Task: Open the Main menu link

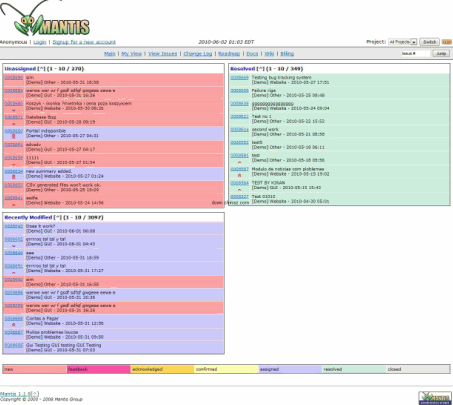Action: (109, 54)
